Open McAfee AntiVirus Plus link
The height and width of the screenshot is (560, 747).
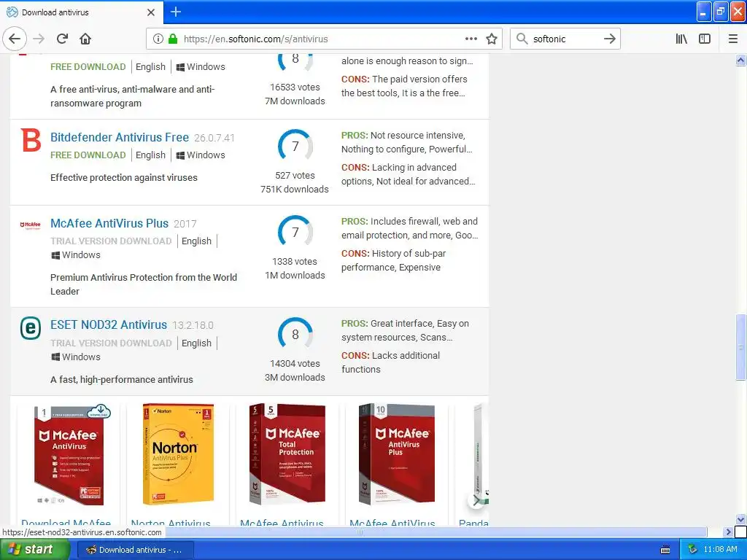click(109, 223)
